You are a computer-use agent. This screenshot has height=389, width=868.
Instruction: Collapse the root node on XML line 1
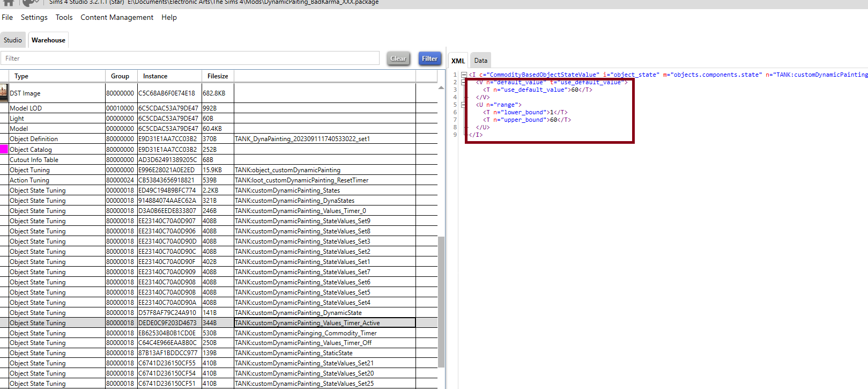(464, 75)
